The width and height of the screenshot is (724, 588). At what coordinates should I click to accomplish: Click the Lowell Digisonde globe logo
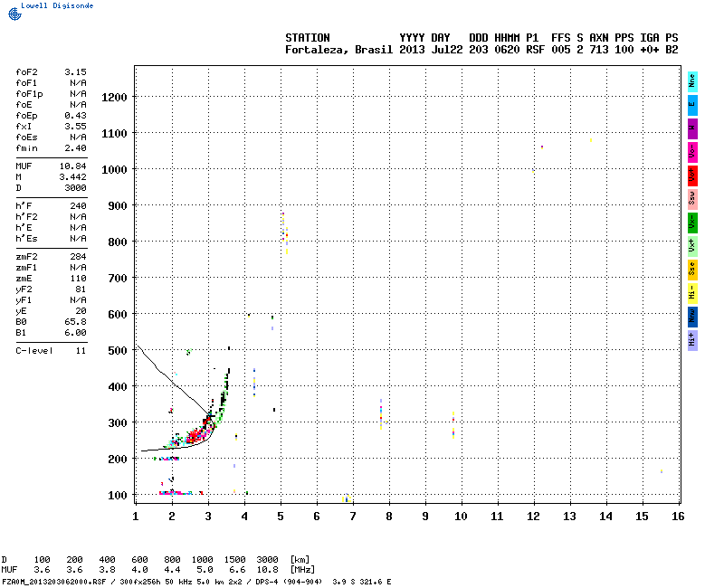point(14,14)
